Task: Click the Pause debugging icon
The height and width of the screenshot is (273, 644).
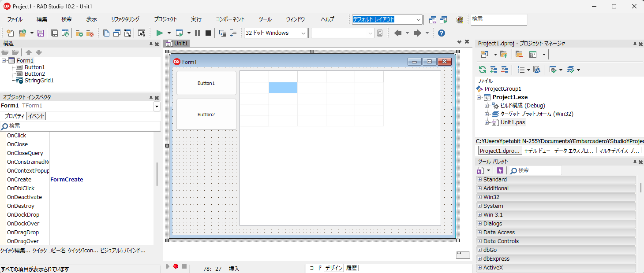Action: 197,33
